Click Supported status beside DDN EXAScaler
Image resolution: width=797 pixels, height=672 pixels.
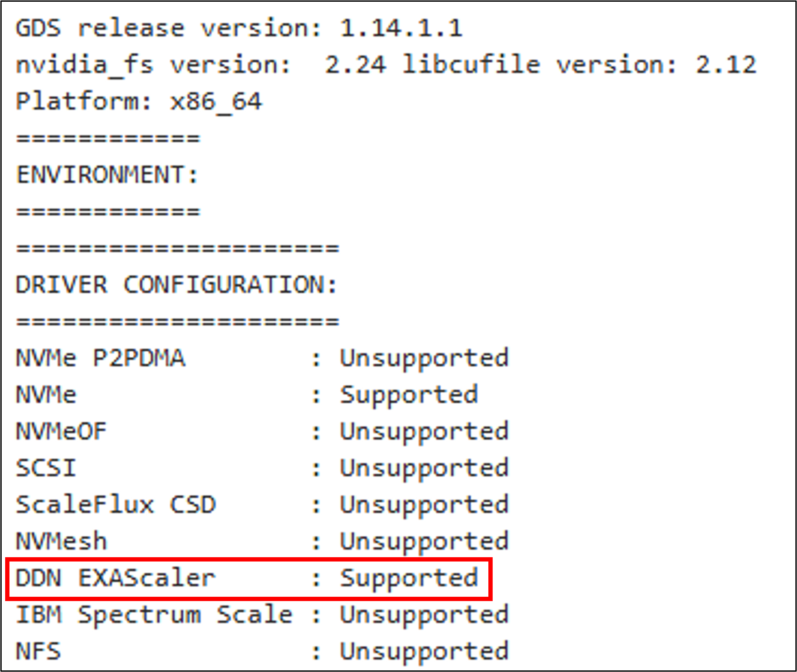(408, 578)
